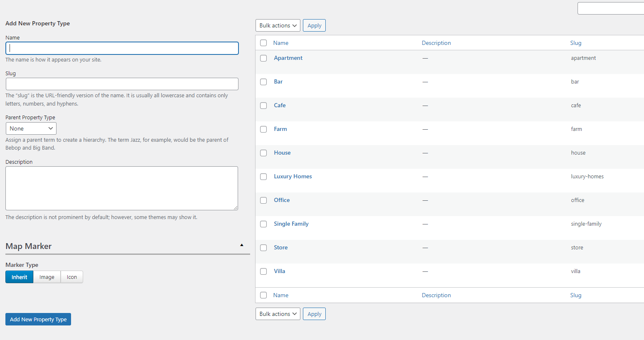Image resolution: width=644 pixels, height=340 pixels.
Task: Select the Inherit marker type
Action: (19, 277)
